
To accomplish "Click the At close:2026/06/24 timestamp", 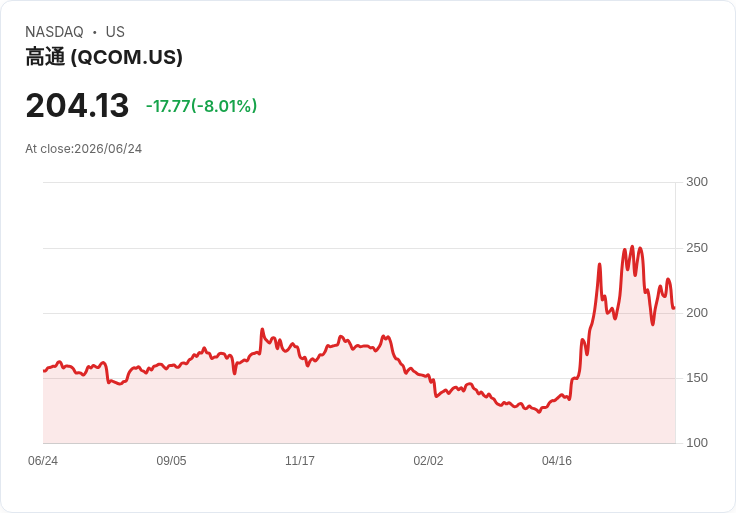I will point(84,149).
